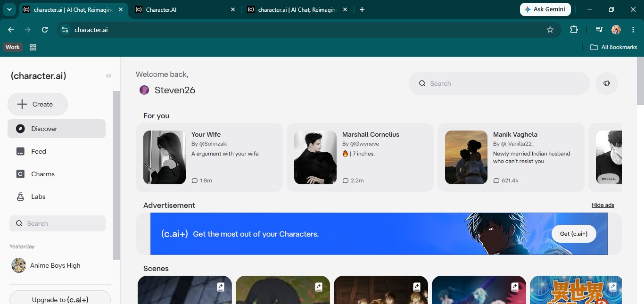The width and height of the screenshot is (644, 304).
Task: Click the Steven26 profile avatar
Action: 144,90
